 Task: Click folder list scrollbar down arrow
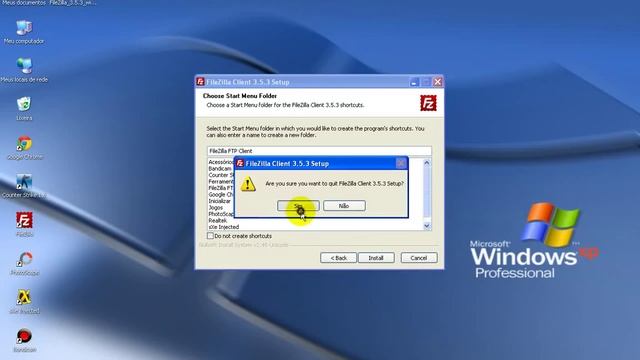(427, 226)
